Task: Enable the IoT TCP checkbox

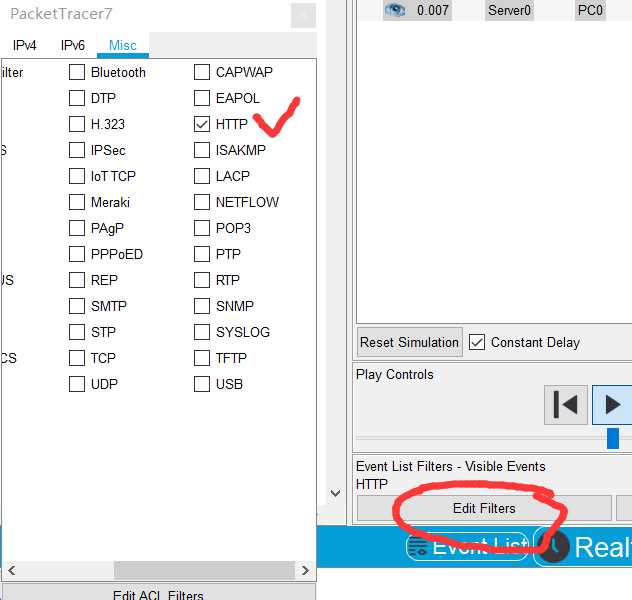Action: click(x=77, y=176)
